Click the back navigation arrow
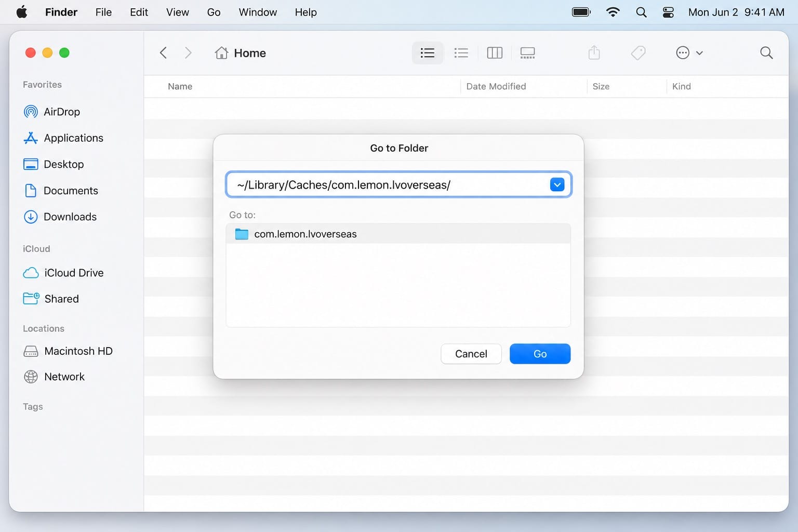The height and width of the screenshot is (532, 798). [163, 52]
